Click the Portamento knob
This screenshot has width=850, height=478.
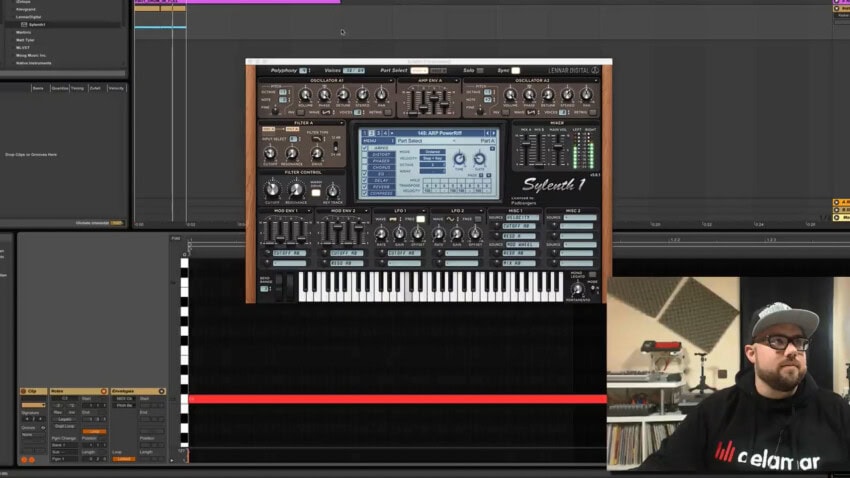coord(578,289)
